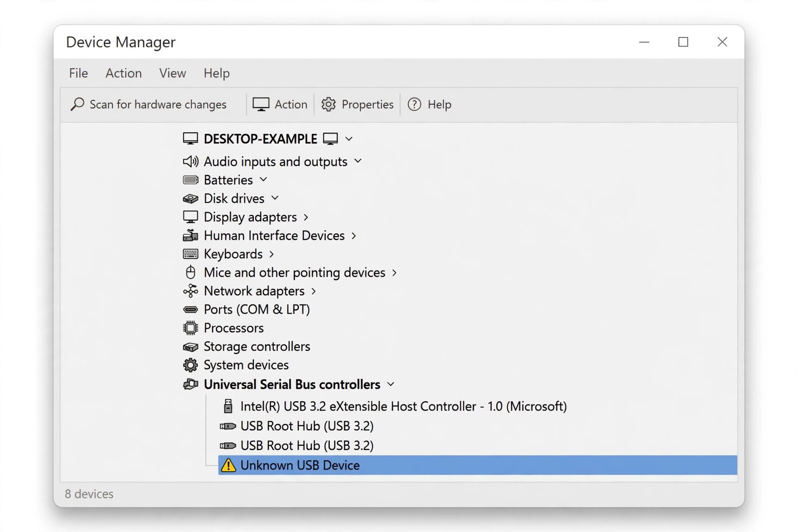Select the System devices label
Screen dimensions: 798x532
(246, 365)
